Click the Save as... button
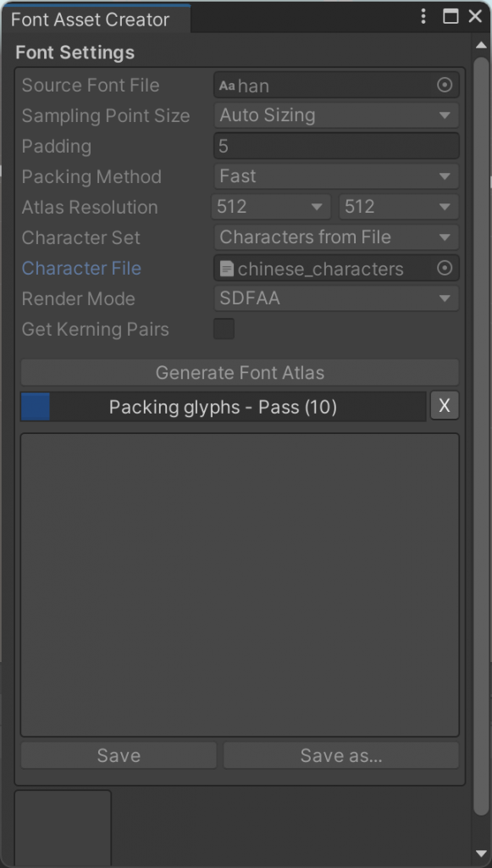The image size is (492, 868). [341, 755]
